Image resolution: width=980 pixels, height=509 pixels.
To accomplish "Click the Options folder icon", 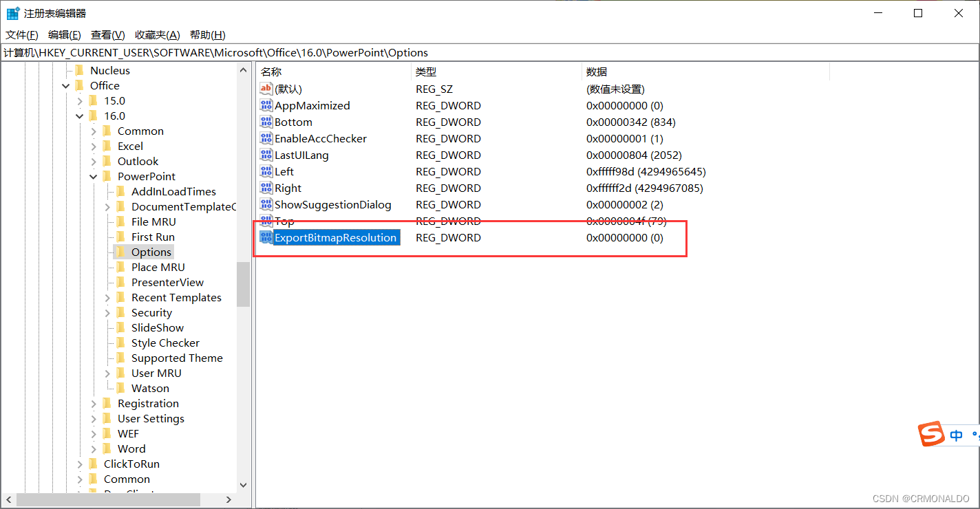I will click(120, 252).
